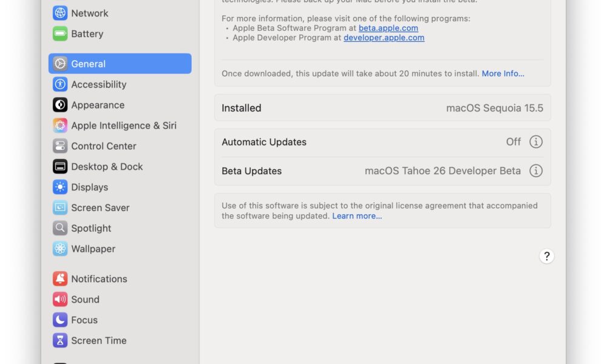
Task: Click the Network globe icon
Action: tap(60, 13)
